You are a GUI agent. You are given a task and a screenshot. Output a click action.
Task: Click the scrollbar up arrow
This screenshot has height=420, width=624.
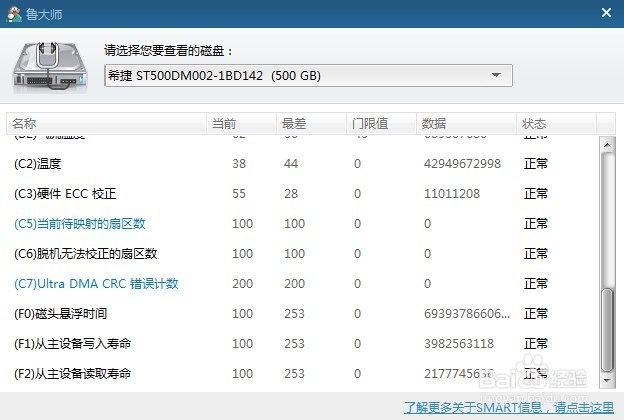click(x=607, y=145)
